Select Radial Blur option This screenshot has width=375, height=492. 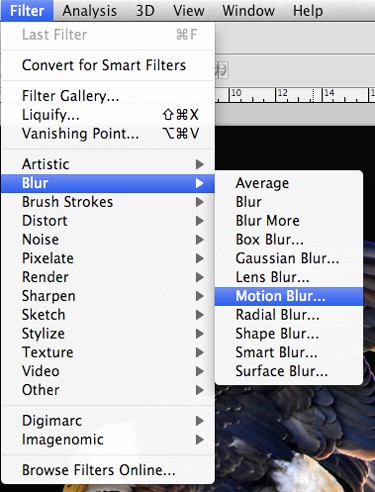289,315
